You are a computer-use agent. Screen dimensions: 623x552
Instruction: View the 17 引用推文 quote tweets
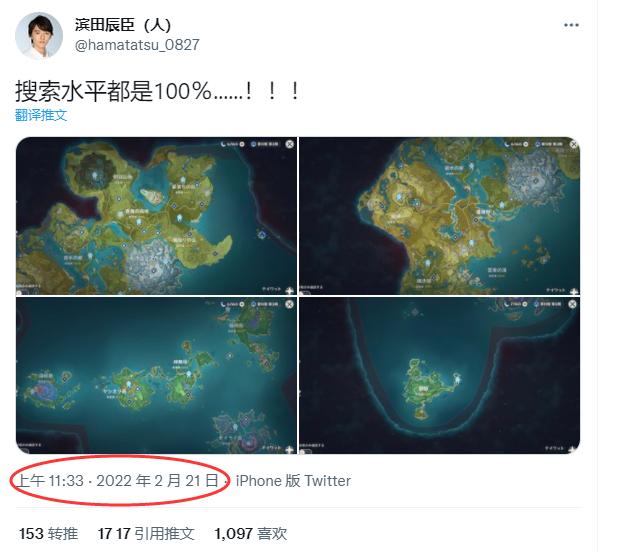[x=146, y=534]
